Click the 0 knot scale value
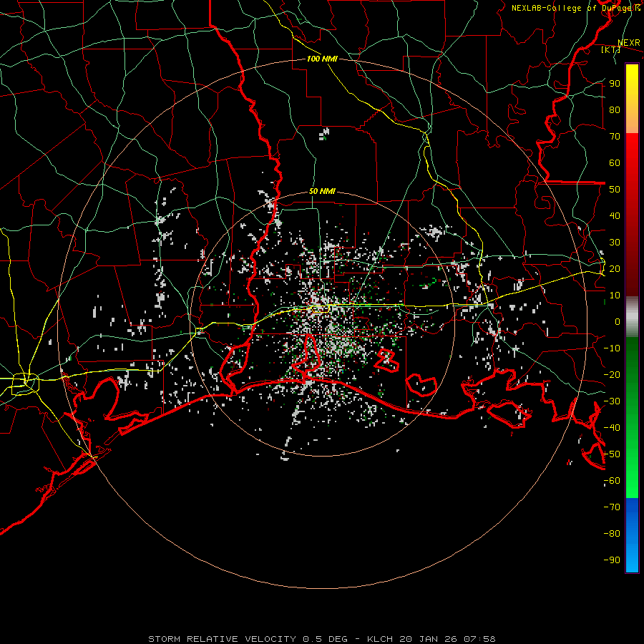 pyautogui.click(x=618, y=321)
